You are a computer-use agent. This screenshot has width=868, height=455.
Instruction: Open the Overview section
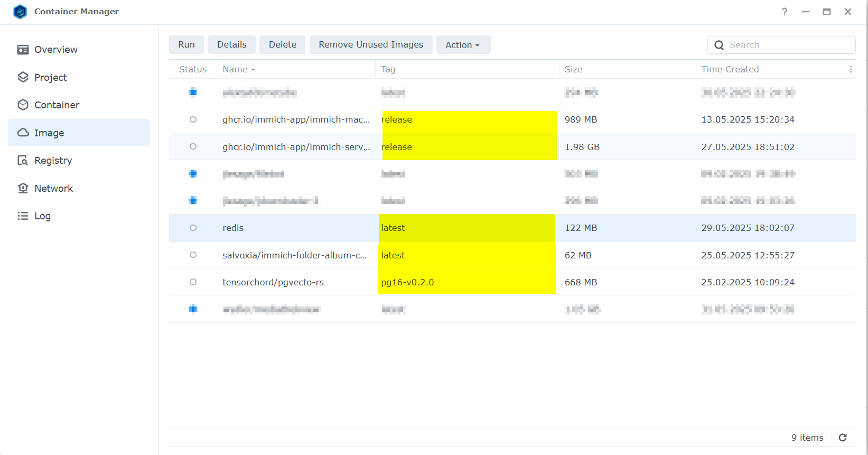click(x=79, y=50)
